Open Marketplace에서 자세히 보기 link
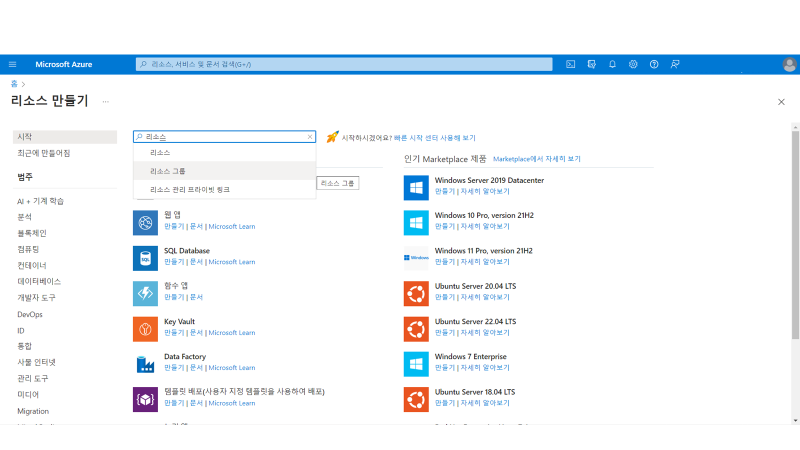This screenshot has height=450, width=800. 537,159
